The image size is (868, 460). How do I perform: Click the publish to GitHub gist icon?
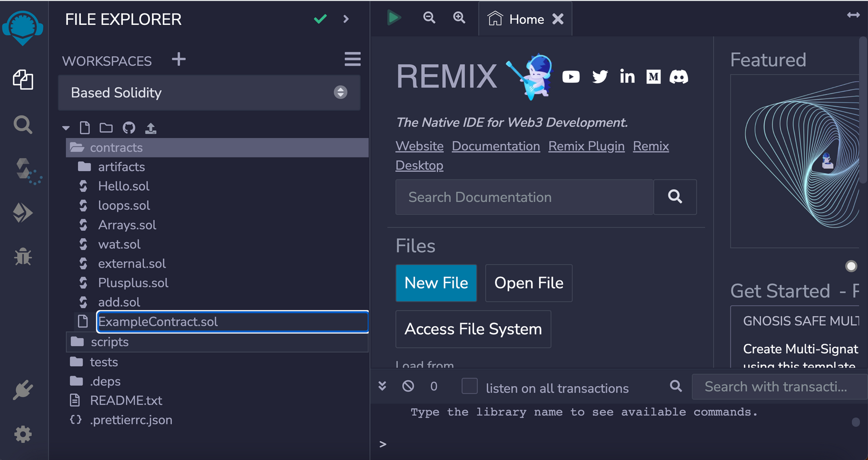(129, 128)
